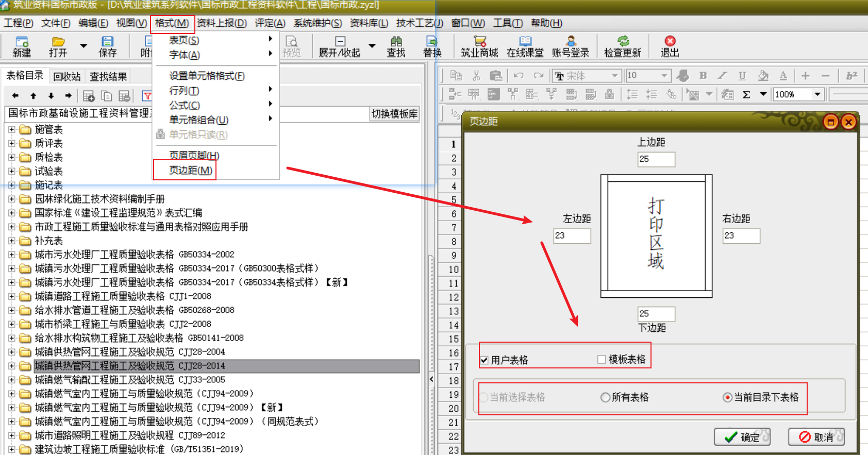Image resolution: width=868 pixels, height=455 pixels.
Task: Open the font name 宋体 dropdown
Action: (x=614, y=76)
